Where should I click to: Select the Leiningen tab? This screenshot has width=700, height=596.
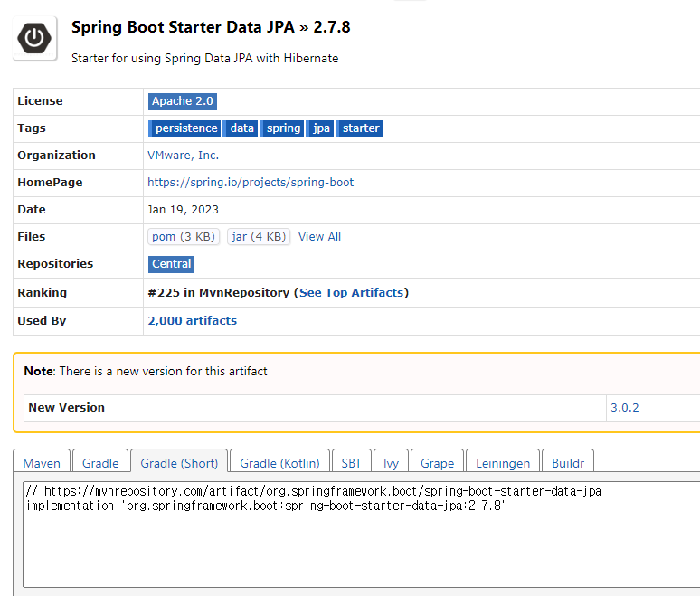(x=503, y=462)
